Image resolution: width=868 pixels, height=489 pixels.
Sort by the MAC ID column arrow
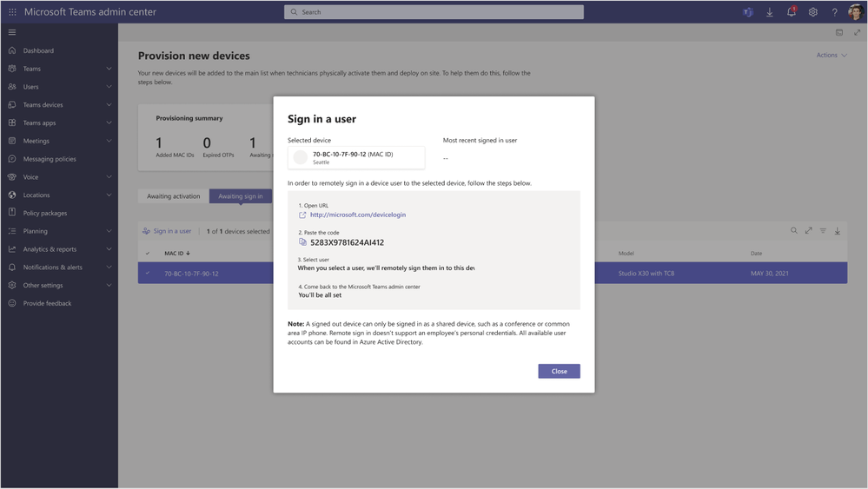(189, 254)
